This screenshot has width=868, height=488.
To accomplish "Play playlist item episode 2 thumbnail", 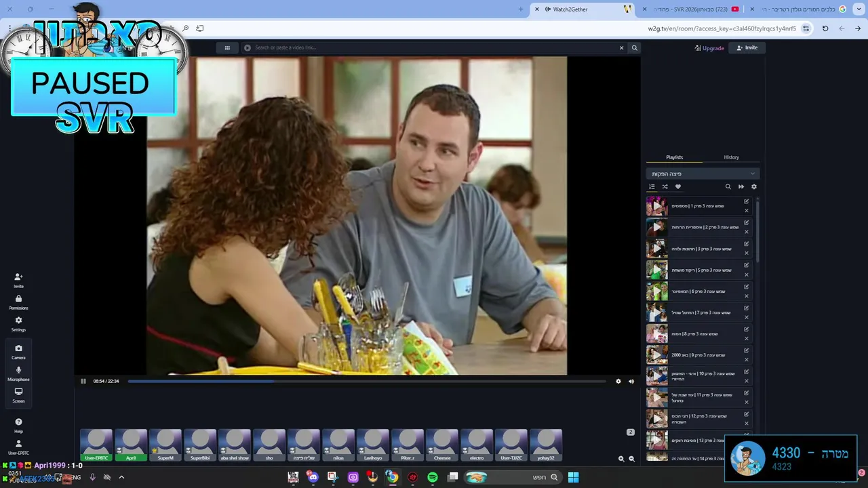I will [x=656, y=227].
